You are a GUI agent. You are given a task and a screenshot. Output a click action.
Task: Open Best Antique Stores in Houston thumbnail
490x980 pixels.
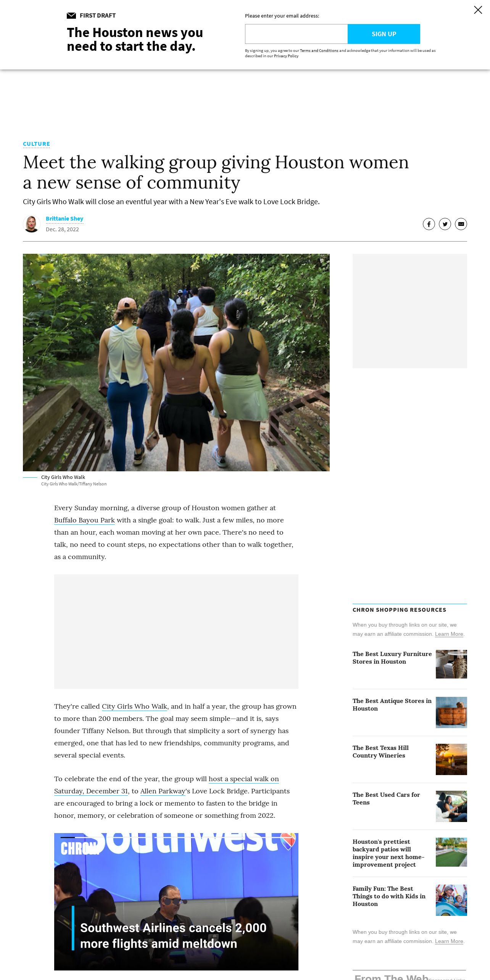451,712
